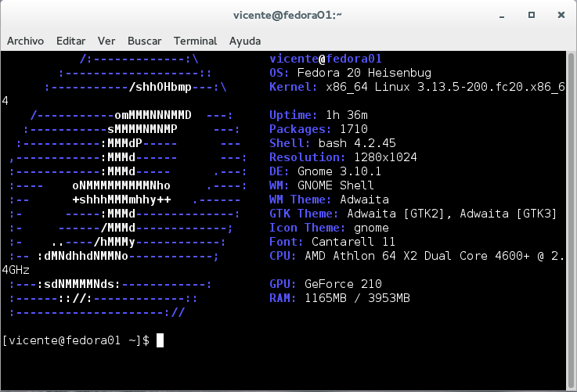
Task: Open the Archivo menu
Action: click(x=25, y=41)
